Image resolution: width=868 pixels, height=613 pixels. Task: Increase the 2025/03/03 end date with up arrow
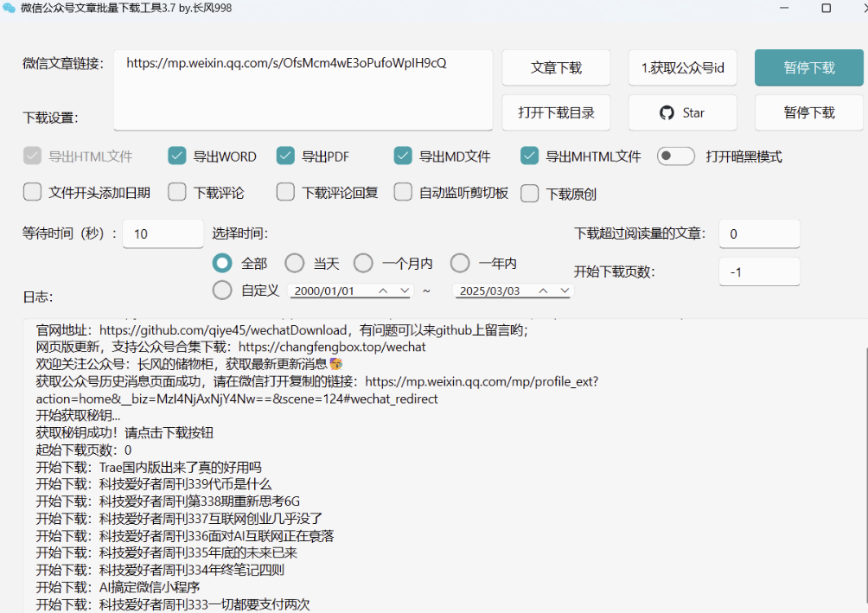click(x=543, y=291)
